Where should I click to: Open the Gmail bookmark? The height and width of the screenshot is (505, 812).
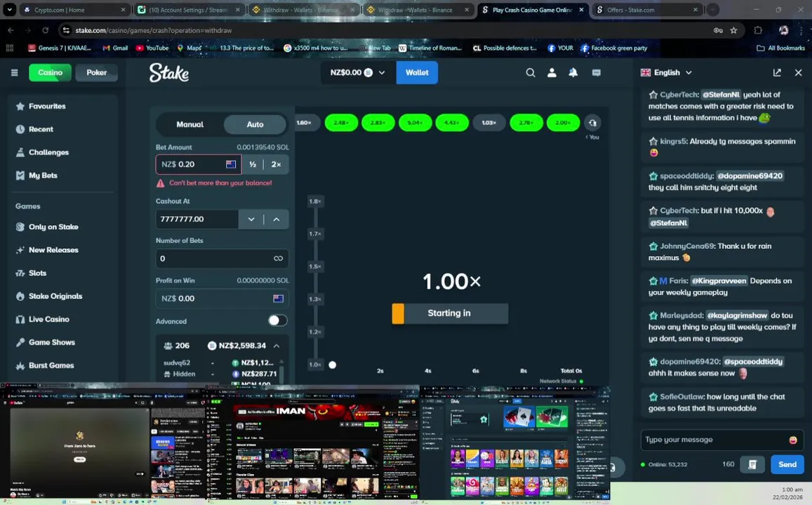click(x=115, y=48)
